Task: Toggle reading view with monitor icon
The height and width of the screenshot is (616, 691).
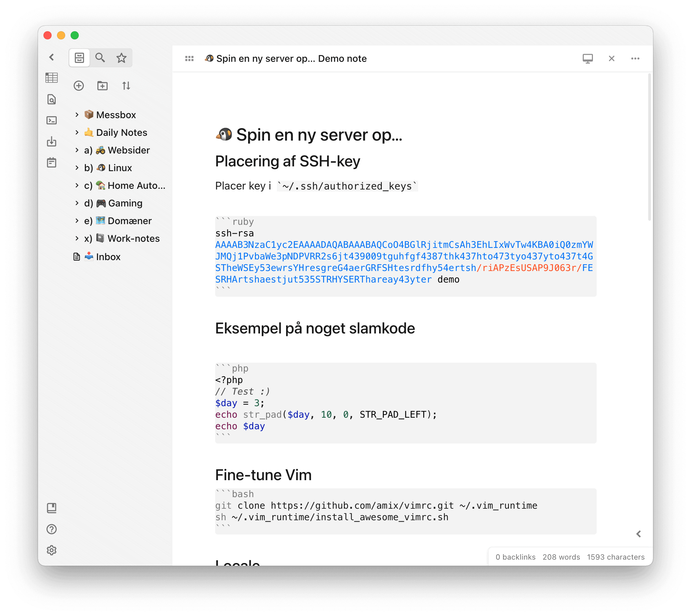Action: (588, 58)
